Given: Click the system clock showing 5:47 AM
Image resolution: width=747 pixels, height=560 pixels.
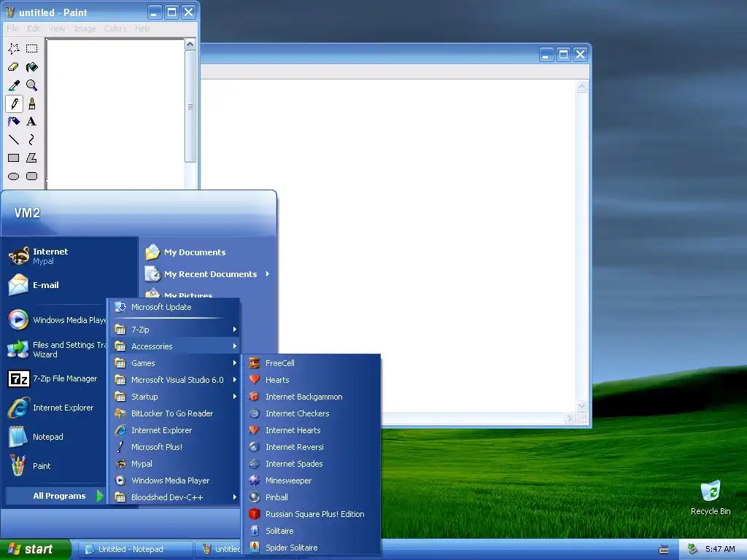Looking at the screenshot, I should 720,549.
